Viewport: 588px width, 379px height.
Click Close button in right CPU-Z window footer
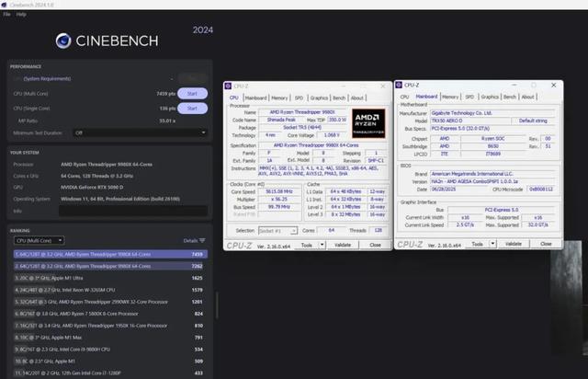click(546, 244)
